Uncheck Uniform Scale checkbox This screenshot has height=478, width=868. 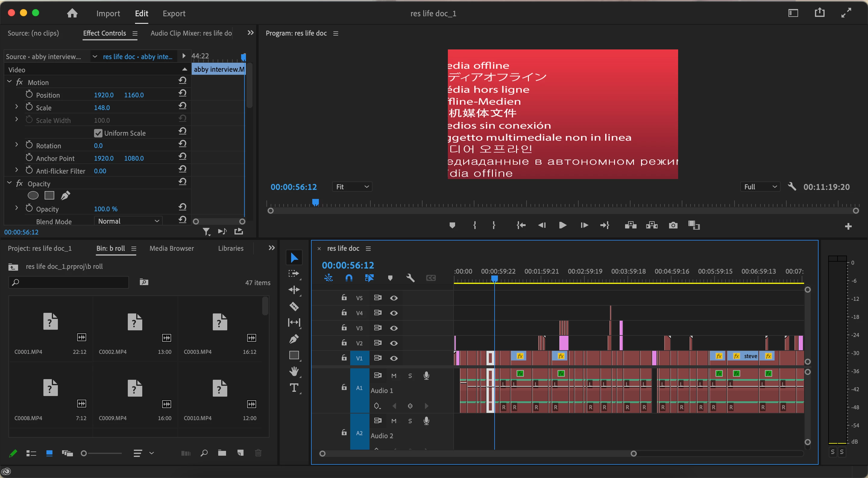click(98, 133)
